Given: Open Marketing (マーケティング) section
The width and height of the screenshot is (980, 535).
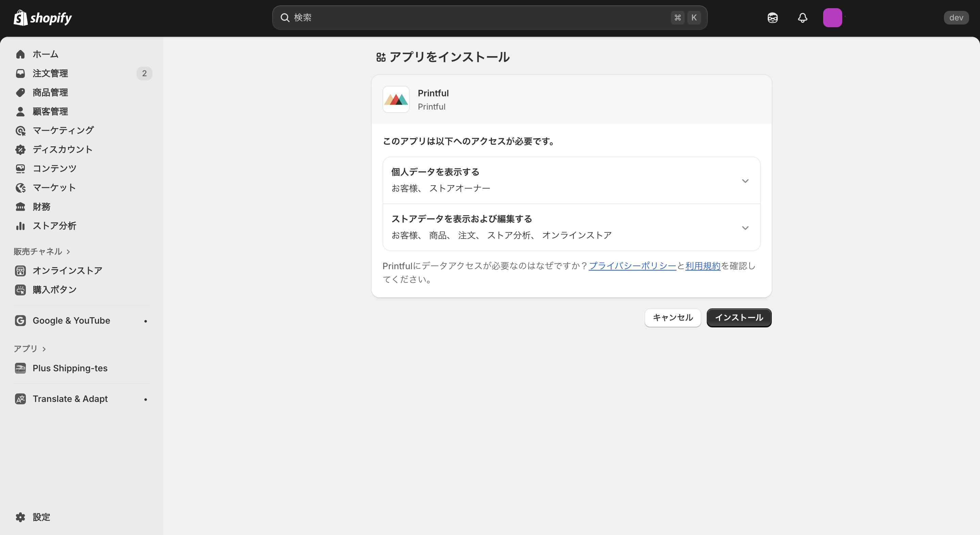Looking at the screenshot, I should (x=63, y=130).
